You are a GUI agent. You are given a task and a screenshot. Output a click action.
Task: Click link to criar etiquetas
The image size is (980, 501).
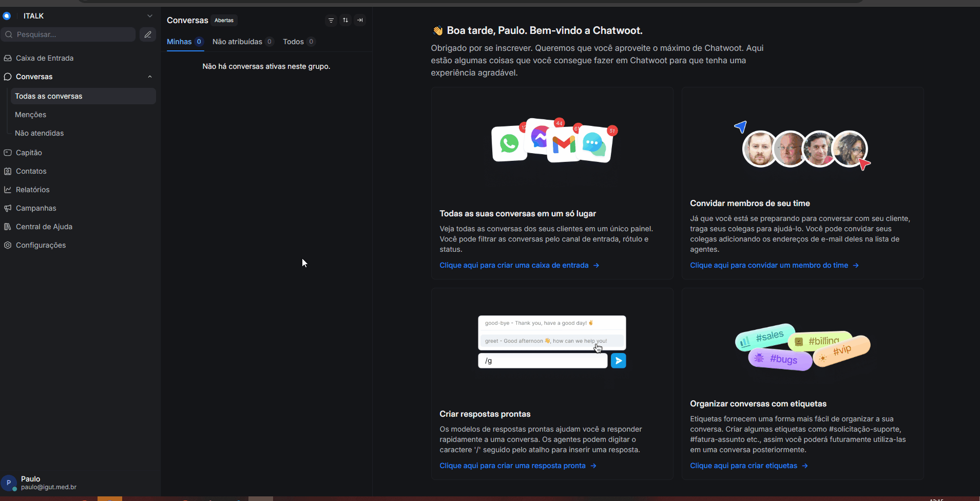pos(749,466)
